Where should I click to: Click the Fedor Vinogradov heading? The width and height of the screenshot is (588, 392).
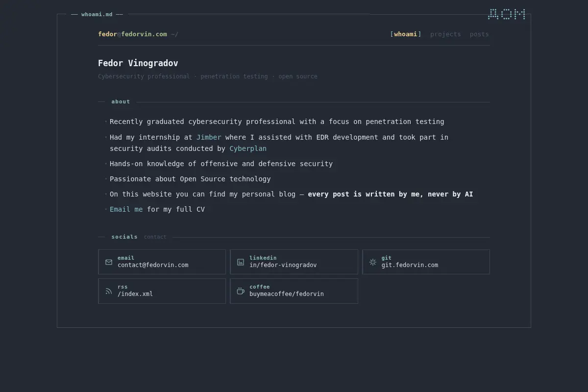(138, 63)
